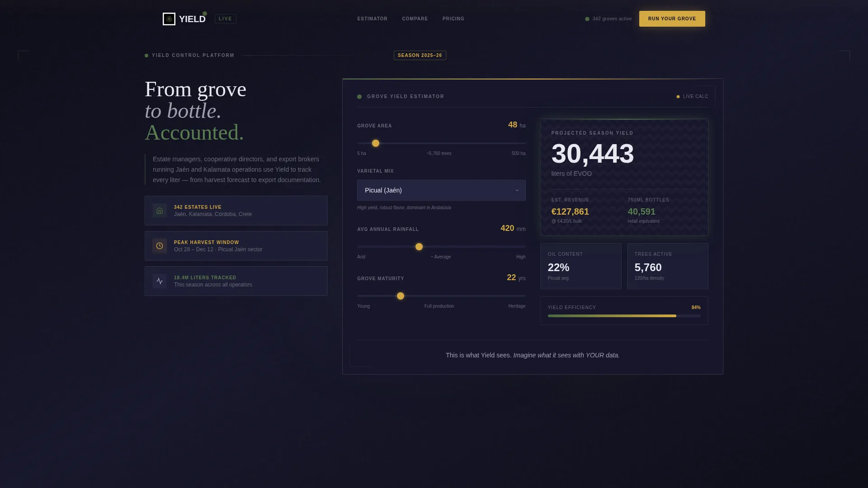Click the Grove Area slider handle
Viewport: 868px width, 488px height.
point(376,143)
